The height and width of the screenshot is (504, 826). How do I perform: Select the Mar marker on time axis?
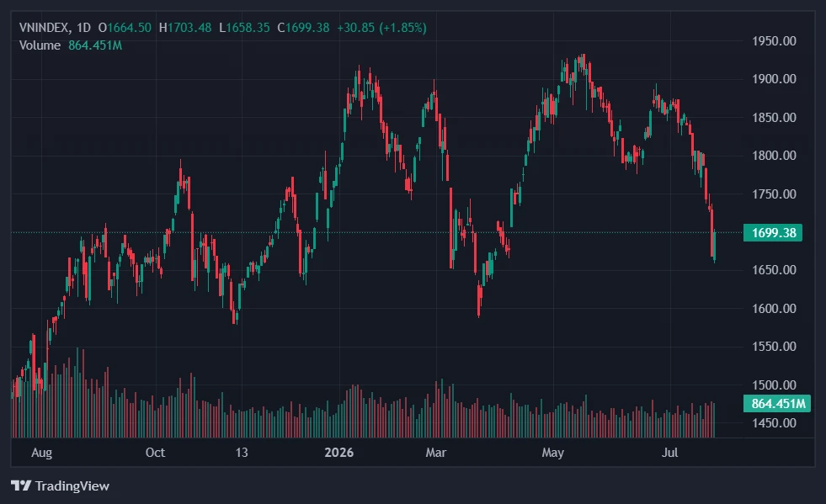435,453
